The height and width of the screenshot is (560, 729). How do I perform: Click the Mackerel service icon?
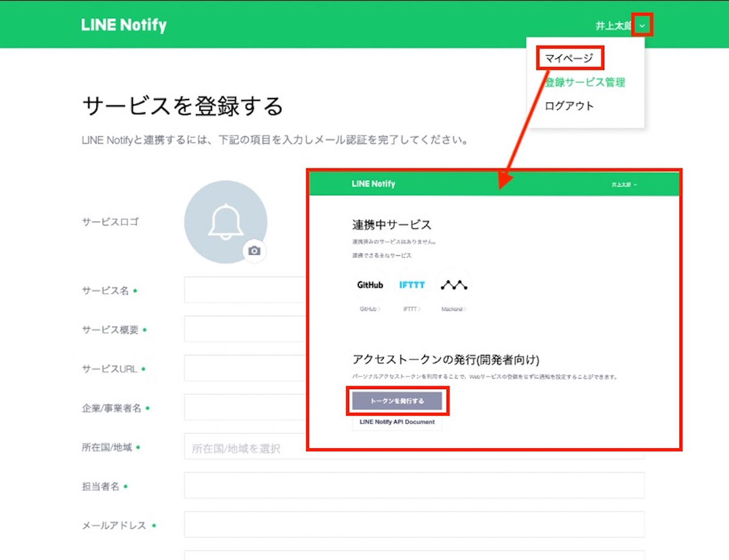point(454,285)
